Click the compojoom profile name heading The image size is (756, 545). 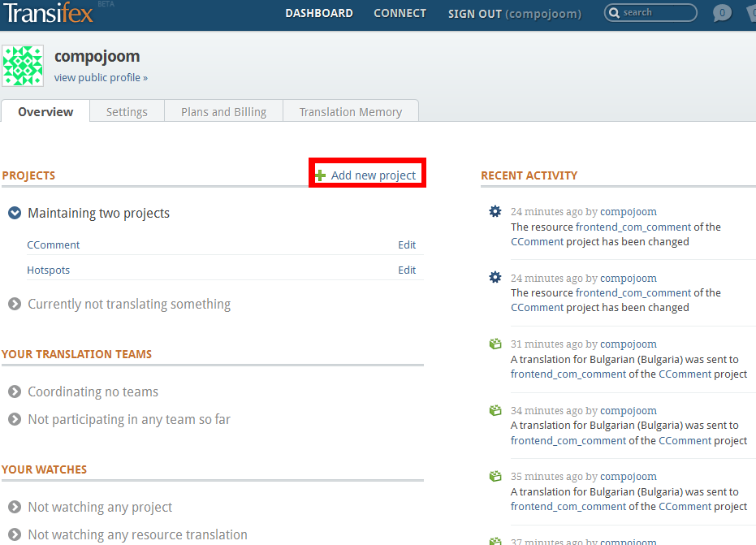tap(97, 56)
